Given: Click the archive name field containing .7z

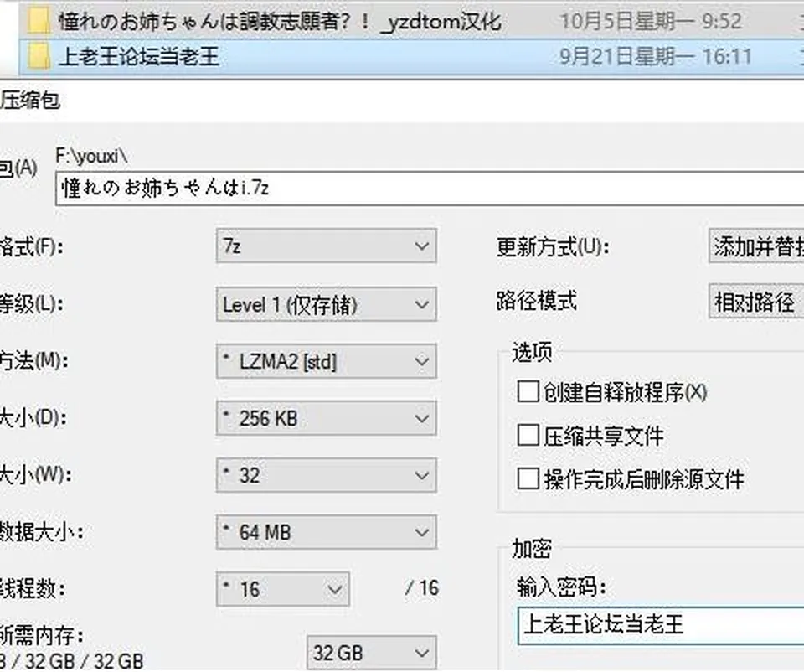Looking at the screenshot, I should click(x=430, y=189).
